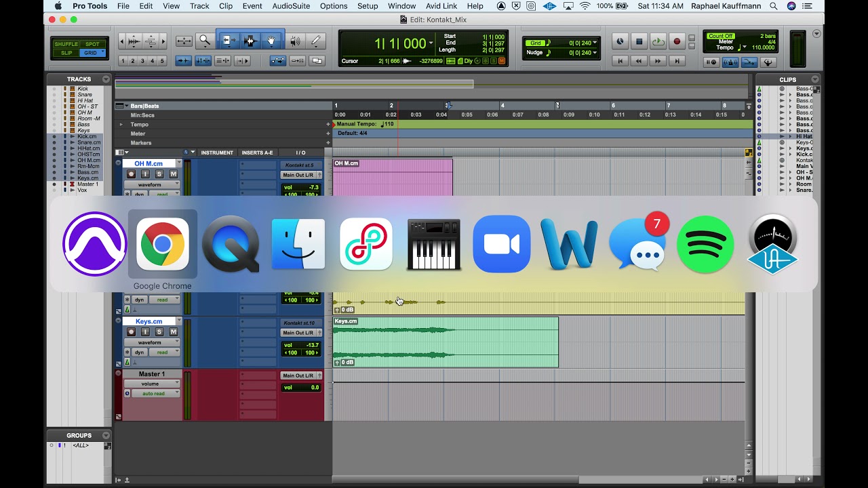Image resolution: width=868 pixels, height=488 pixels.
Task: Click Return to Zero transport button
Action: [x=620, y=61]
